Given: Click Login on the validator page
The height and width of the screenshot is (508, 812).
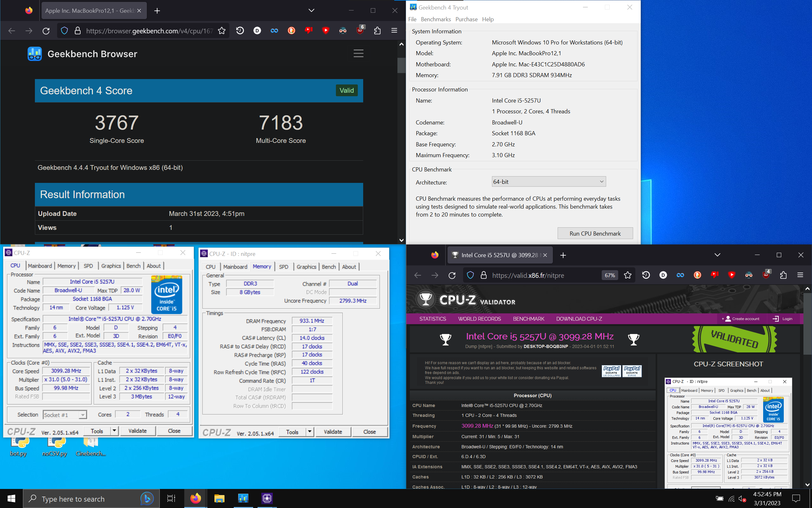Looking at the screenshot, I should (783, 319).
